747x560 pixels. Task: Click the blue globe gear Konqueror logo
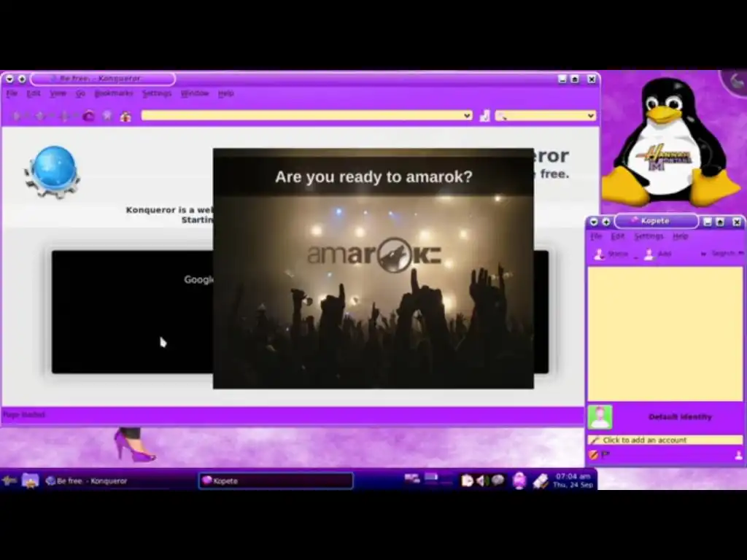pyautogui.click(x=53, y=172)
